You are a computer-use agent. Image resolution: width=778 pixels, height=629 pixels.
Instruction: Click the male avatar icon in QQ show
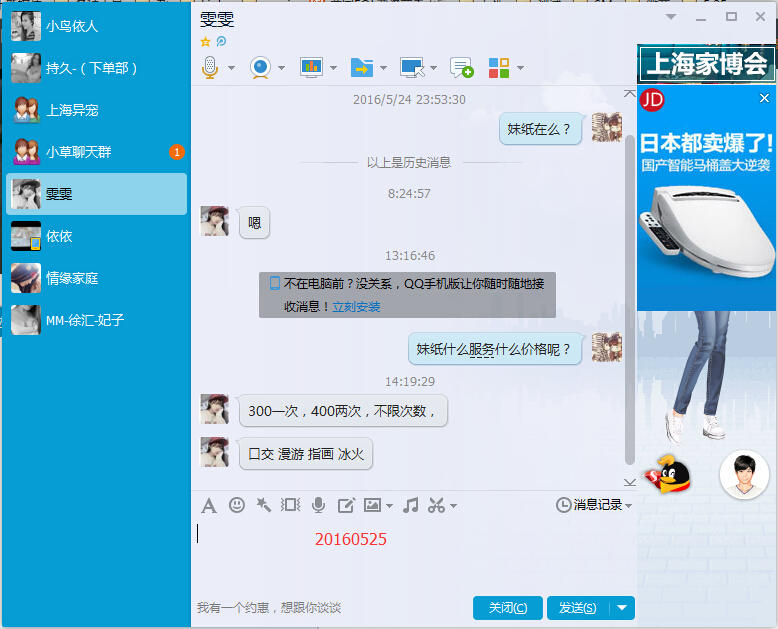coord(744,475)
